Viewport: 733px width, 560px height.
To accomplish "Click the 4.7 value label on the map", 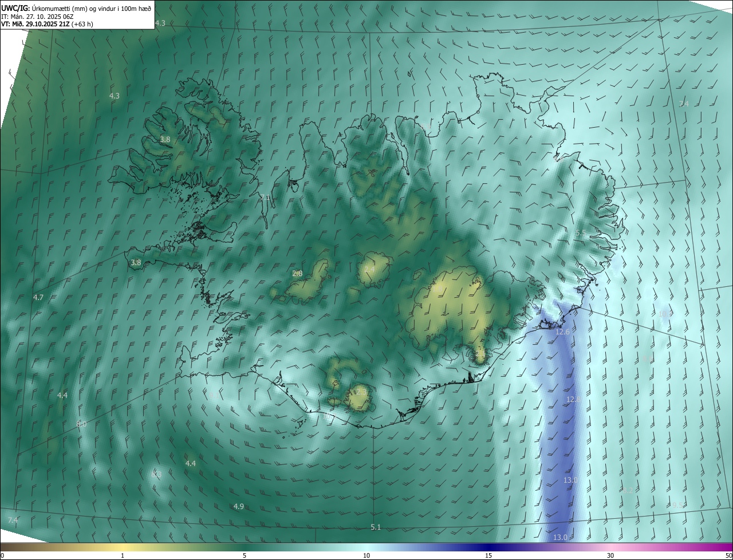I will pyautogui.click(x=38, y=298).
